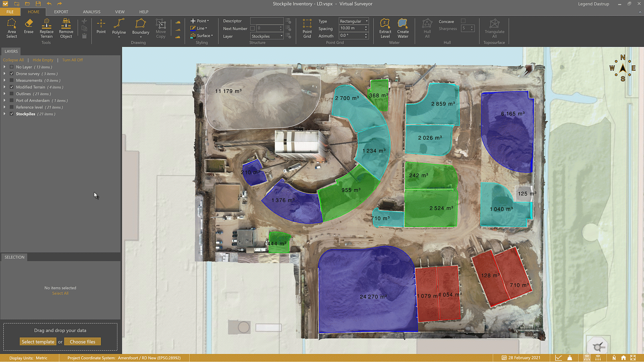Select the Create Water tool
This screenshot has width=644, height=362.
(402, 28)
